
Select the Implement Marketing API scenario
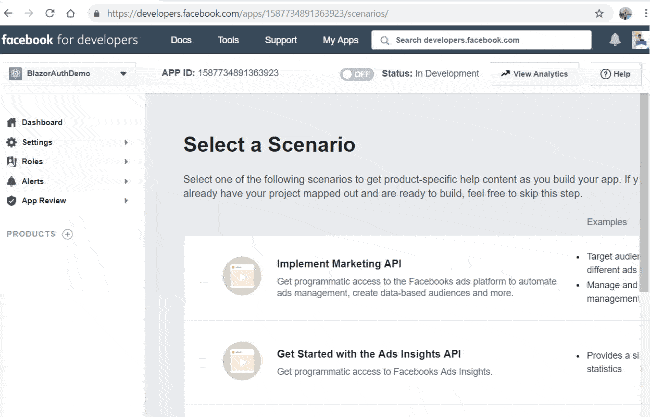tap(339, 264)
